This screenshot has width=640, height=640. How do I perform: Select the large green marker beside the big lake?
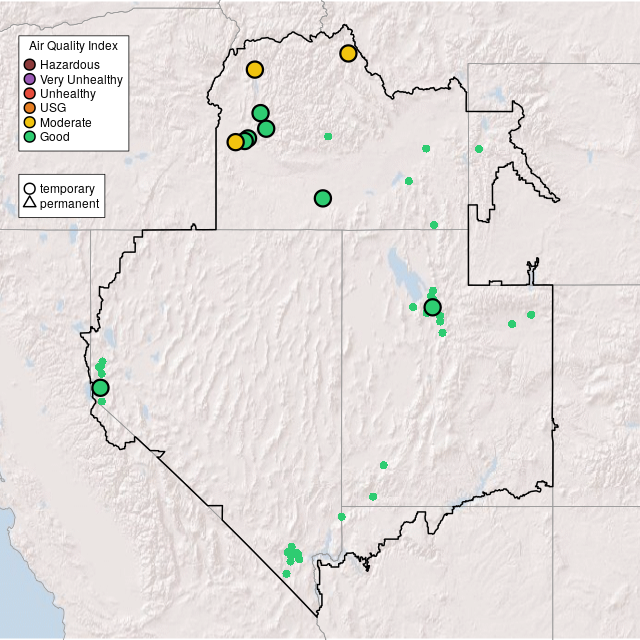432,307
